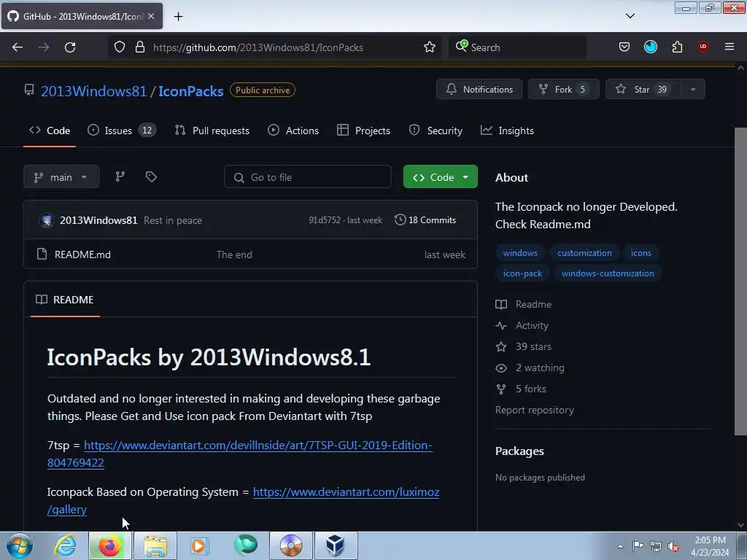747x560 pixels.
Task: Open the IconPacks repository name link
Action: pyautogui.click(x=190, y=91)
